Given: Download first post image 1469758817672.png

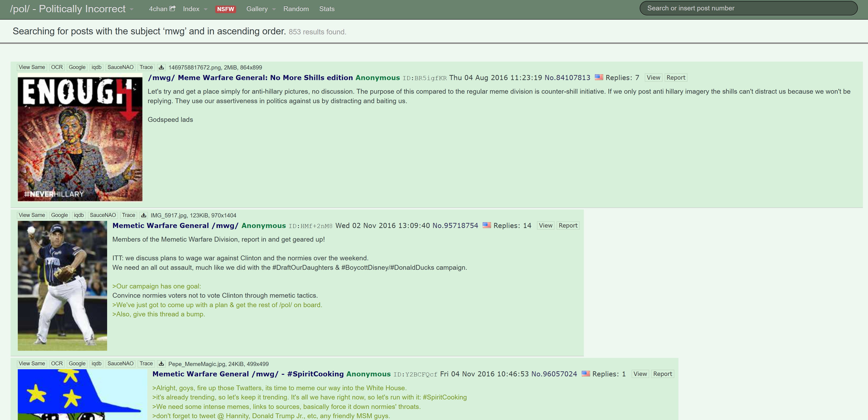Looking at the screenshot, I should pos(161,67).
